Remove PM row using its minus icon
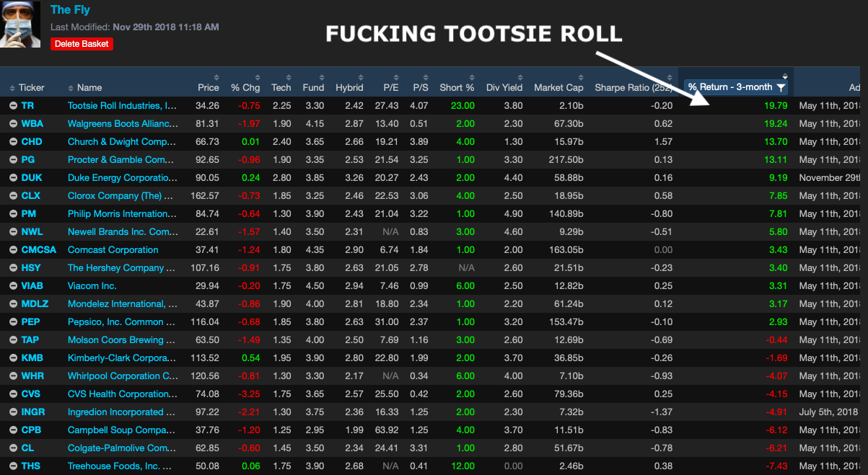868x475 pixels. 13,213
